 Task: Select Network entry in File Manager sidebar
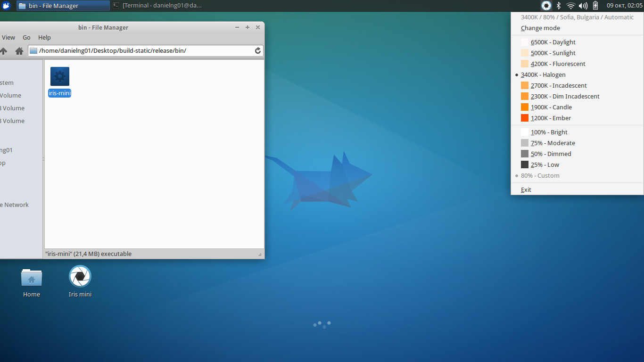tap(14, 205)
